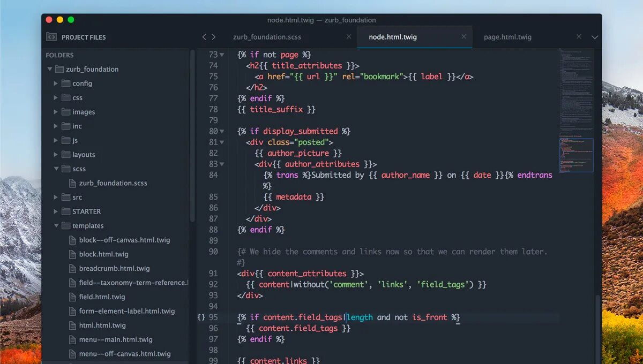
Task: Switch to the page.html.twig tab
Action: [507, 37]
